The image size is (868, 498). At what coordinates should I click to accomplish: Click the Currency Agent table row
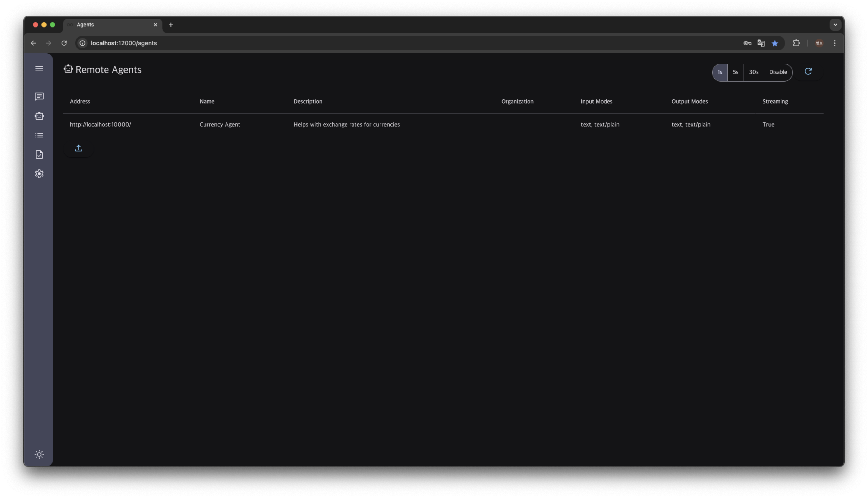220,125
